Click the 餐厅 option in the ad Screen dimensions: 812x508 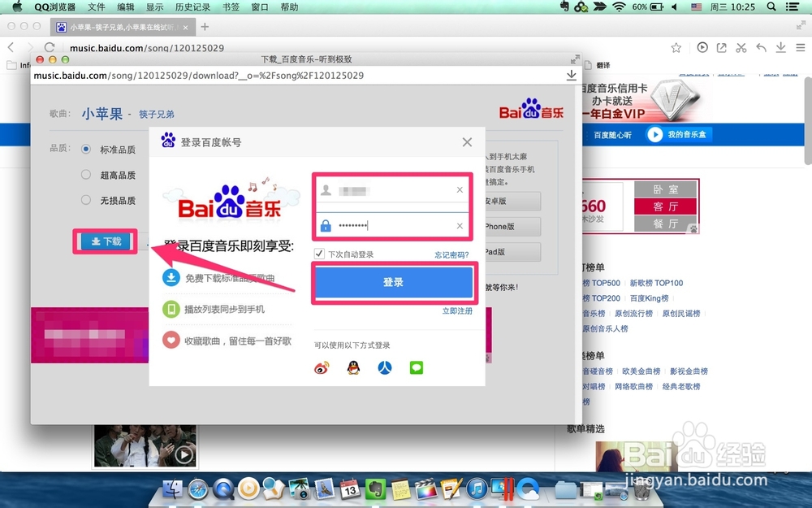pos(666,224)
